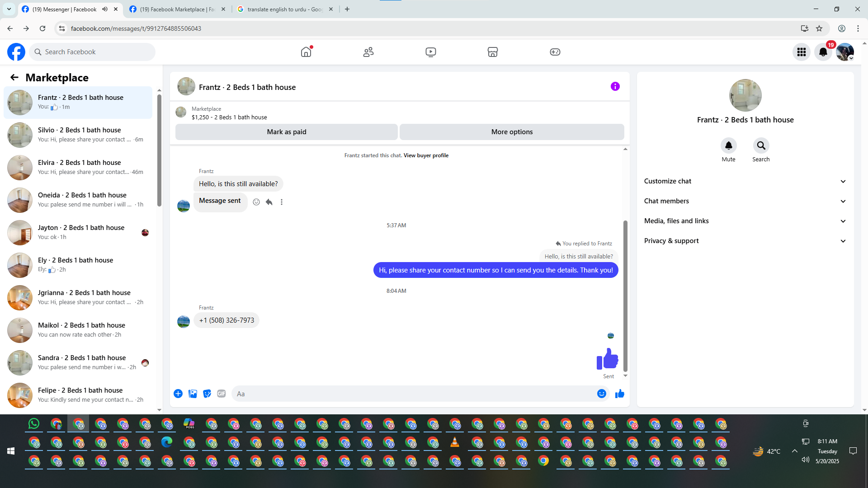Mute the Messenger tab audio speaker icon
The height and width of the screenshot is (488, 868).
(105, 9)
